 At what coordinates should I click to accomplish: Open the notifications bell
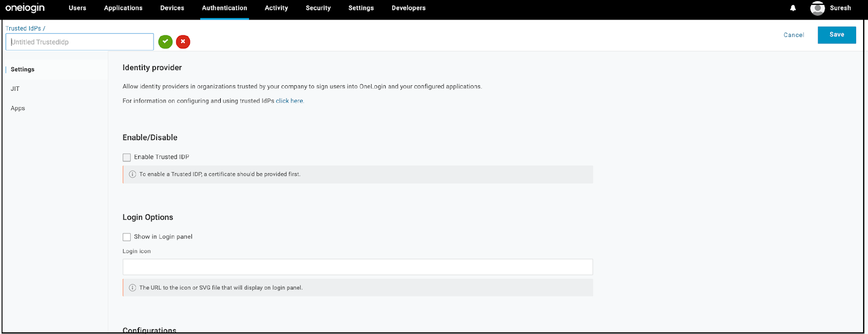pos(793,8)
